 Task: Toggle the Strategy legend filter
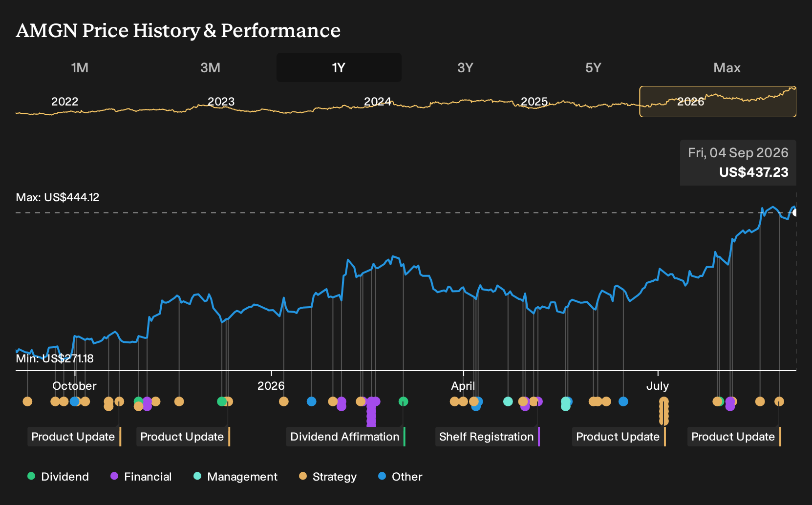pos(328,477)
